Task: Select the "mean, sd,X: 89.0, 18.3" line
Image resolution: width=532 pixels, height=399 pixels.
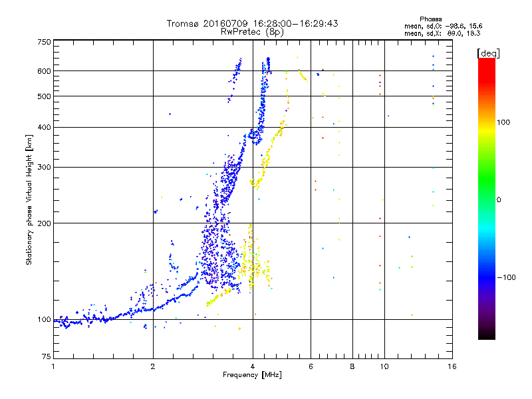Action: click(x=442, y=33)
